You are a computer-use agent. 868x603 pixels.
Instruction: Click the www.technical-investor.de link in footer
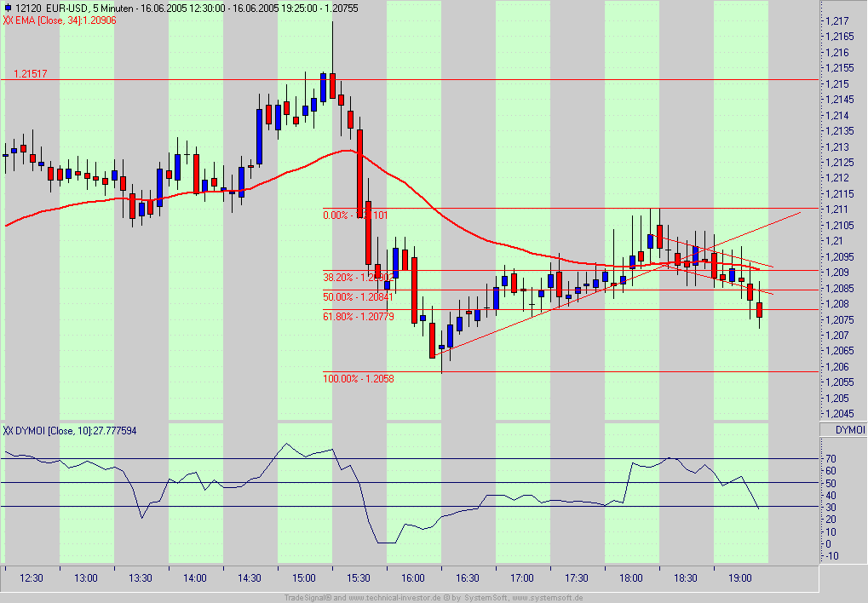coord(394,598)
